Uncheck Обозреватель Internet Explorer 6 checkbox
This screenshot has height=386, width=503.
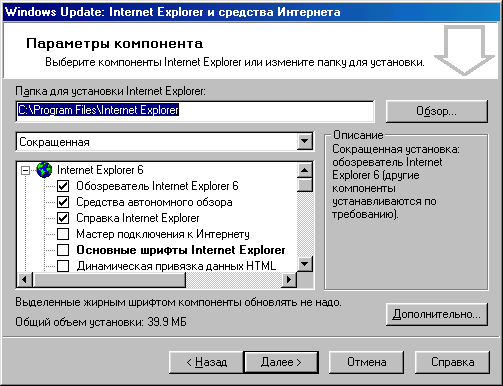click(63, 186)
